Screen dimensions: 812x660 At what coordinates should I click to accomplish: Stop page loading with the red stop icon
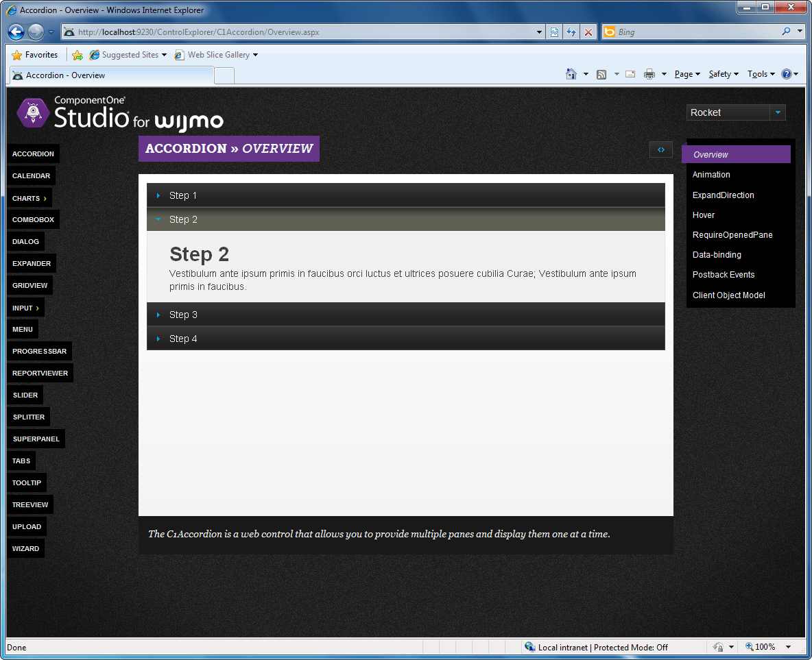point(588,32)
